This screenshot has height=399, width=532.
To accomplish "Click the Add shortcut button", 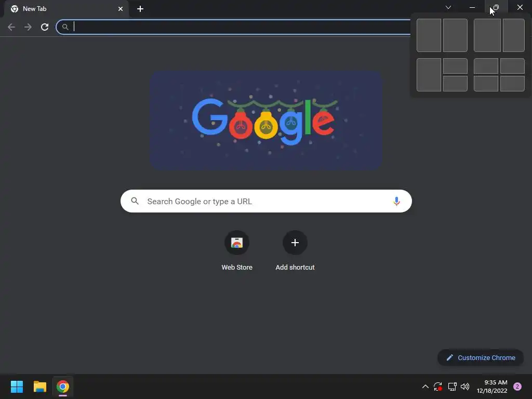I will pyautogui.click(x=295, y=251).
